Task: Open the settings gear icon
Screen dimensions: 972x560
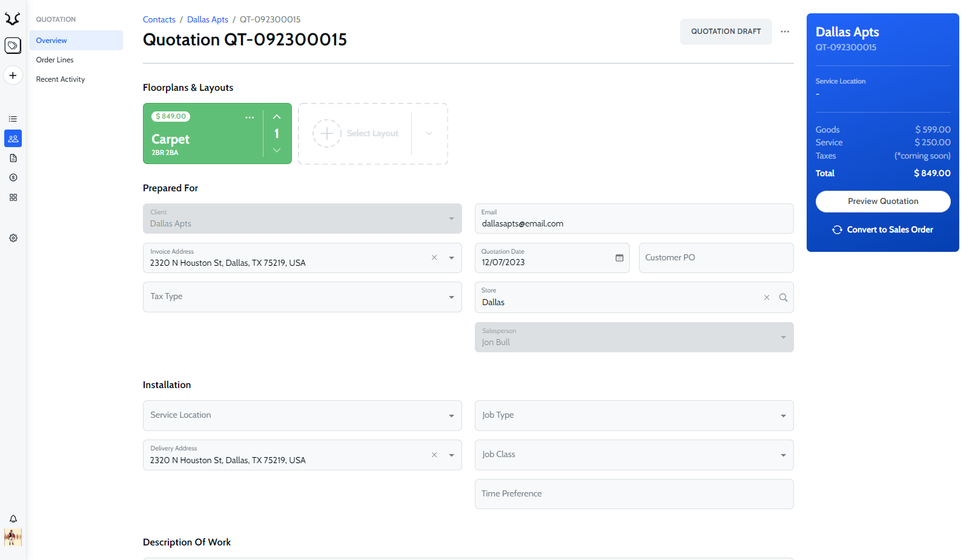Action: (13, 238)
